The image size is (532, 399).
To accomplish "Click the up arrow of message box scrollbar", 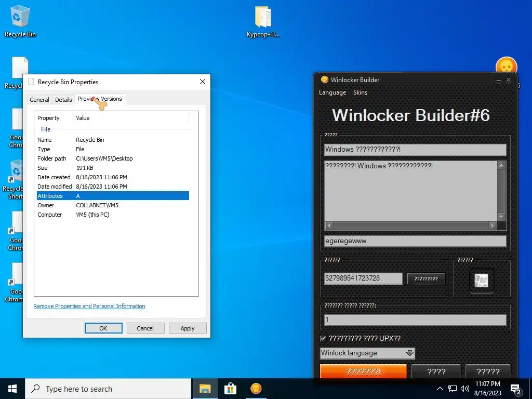I will [501, 165].
